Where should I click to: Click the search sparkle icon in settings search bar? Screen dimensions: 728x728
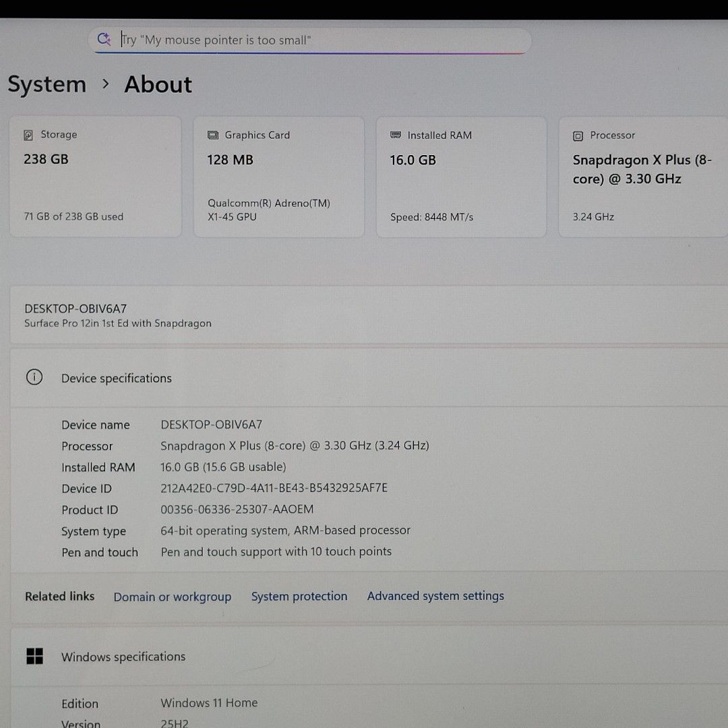tap(104, 39)
